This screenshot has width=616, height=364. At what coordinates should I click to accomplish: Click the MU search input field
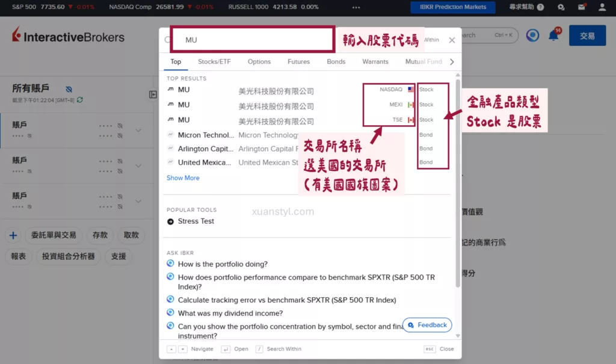click(253, 40)
